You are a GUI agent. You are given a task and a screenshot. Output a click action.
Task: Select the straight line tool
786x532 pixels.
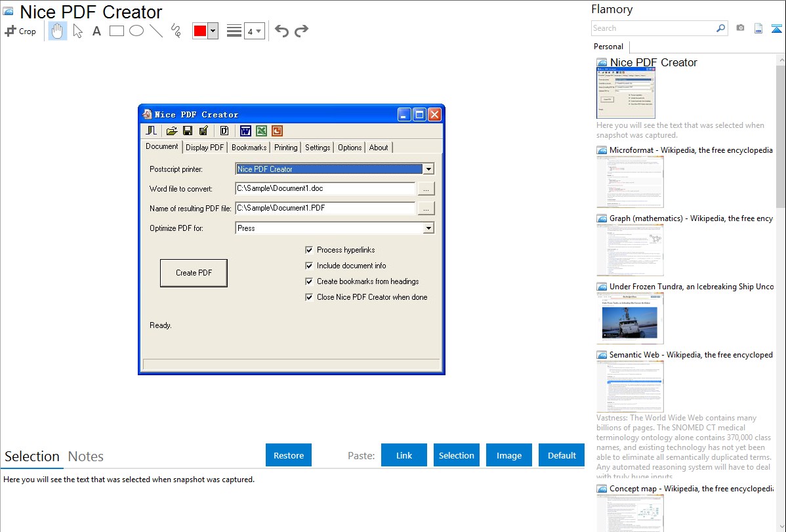coord(156,31)
